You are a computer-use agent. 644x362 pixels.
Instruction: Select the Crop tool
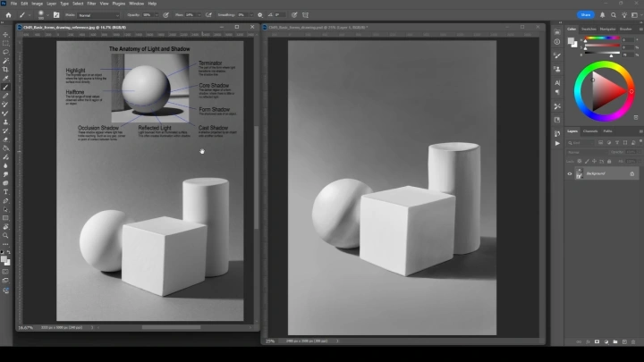pyautogui.click(x=5, y=69)
